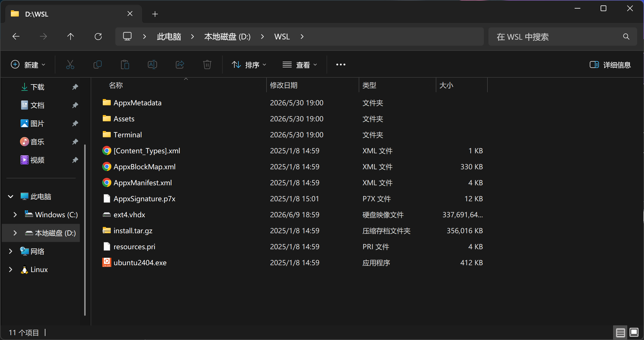Viewport: 644px width, 340px height.
Task: Unpin the 下载 quick access pin
Action: tap(75, 87)
